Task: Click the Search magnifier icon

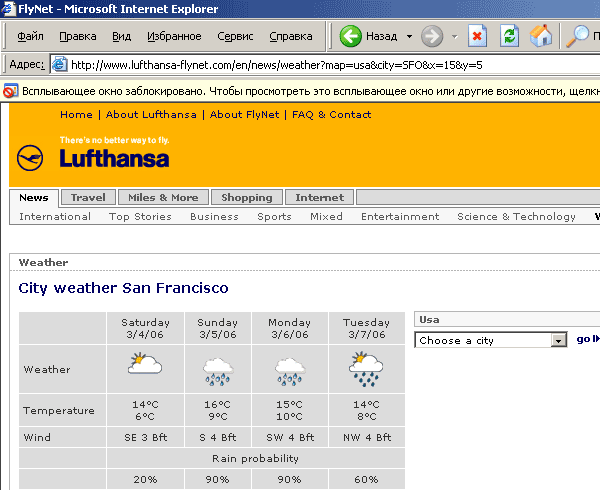Action: pos(577,36)
